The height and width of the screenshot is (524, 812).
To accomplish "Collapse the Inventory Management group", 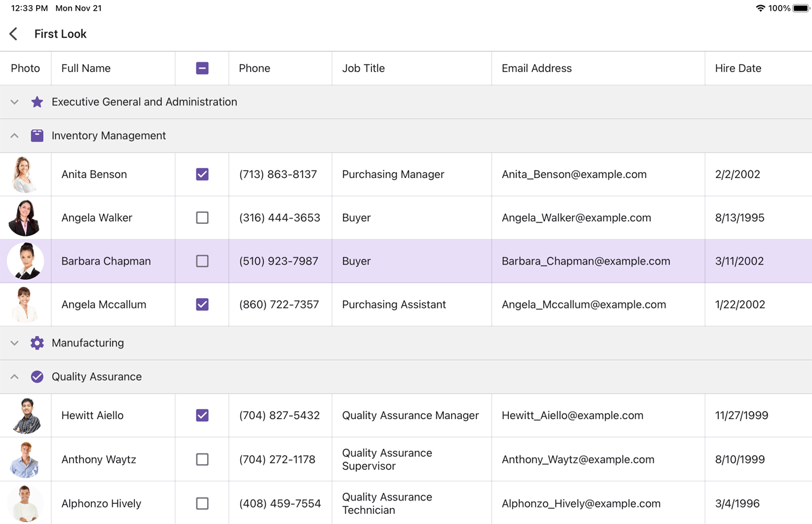I will click(14, 135).
